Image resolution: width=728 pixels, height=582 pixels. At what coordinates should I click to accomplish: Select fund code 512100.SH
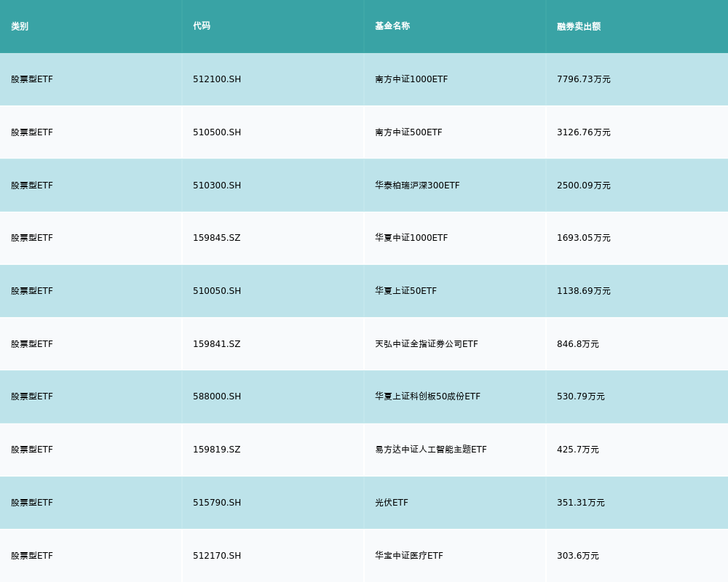point(217,79)
